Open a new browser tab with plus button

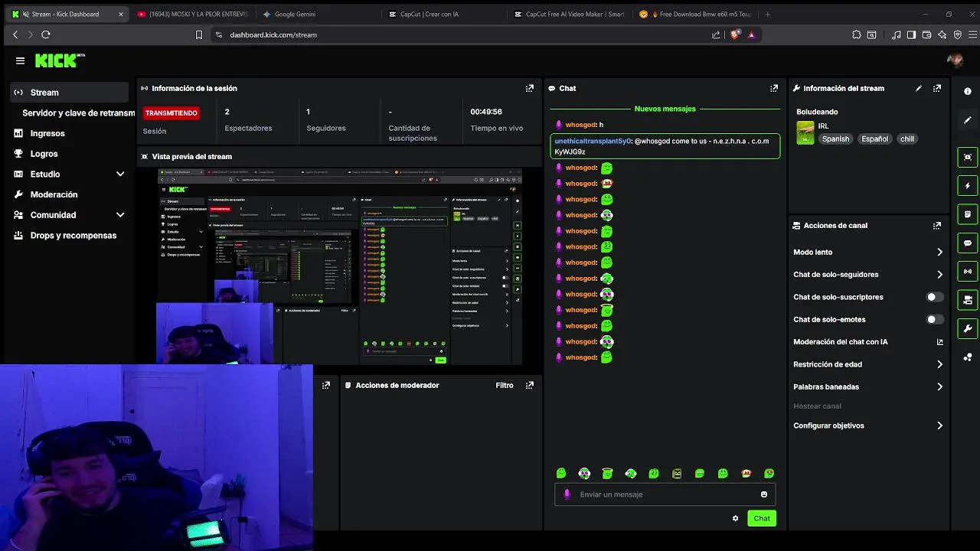(x=768, y=14)
